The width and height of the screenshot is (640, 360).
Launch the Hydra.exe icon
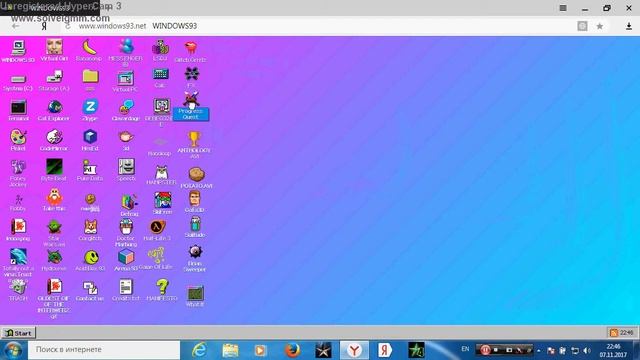[x=54, y=257]
